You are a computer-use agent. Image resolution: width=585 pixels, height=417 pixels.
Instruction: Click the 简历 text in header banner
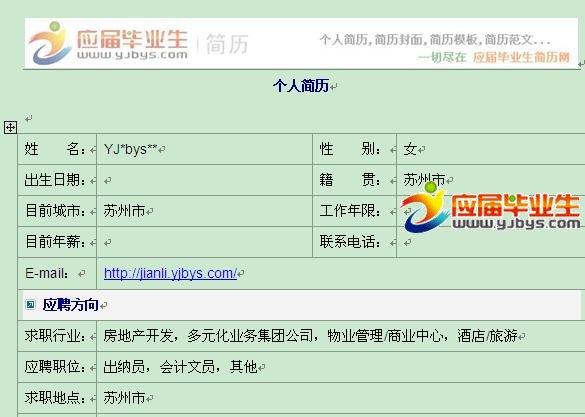pyautogui.click(x=227, y=44)
